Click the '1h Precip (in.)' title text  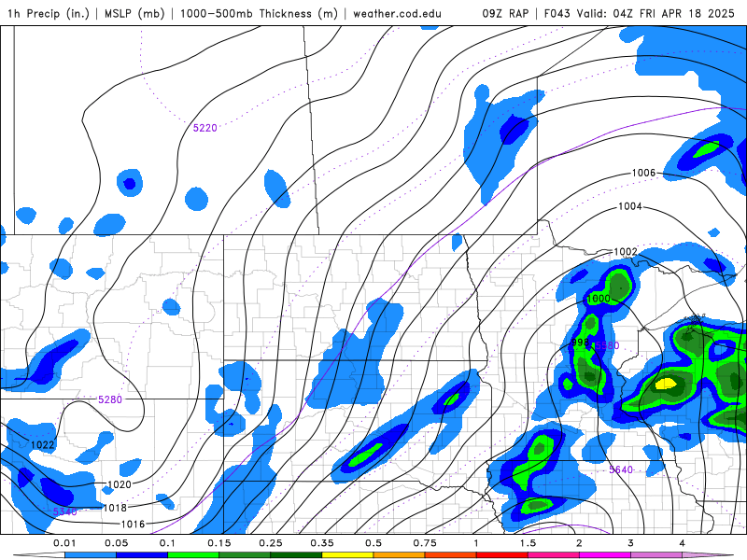[49, 13]
